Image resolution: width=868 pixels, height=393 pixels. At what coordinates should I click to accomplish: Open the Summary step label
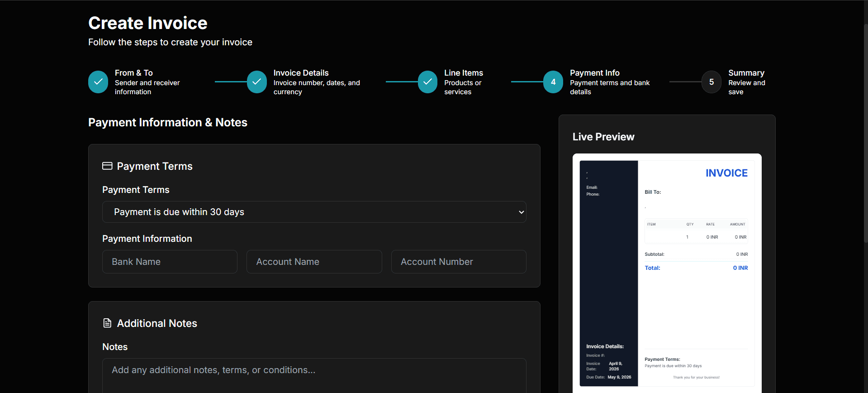pos(746,73)
